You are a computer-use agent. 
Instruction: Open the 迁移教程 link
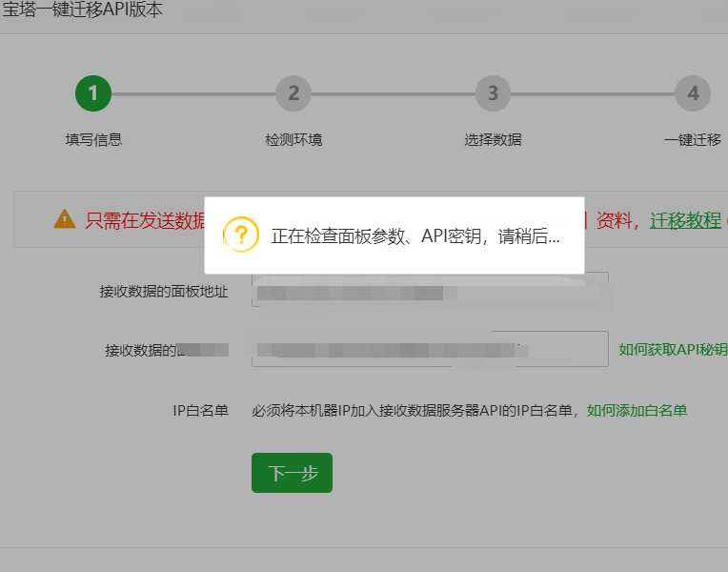[685, 220]
